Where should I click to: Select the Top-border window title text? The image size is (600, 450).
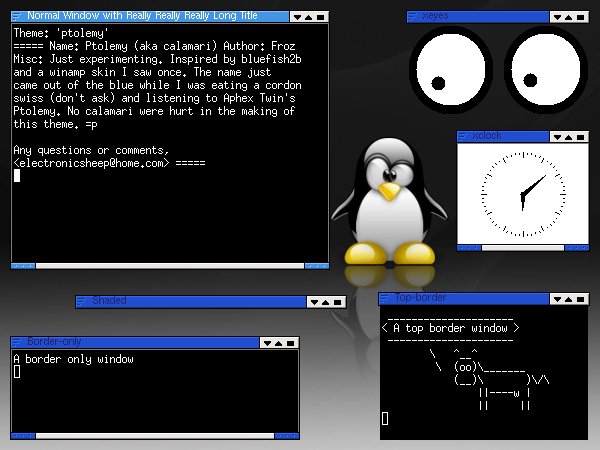(x=421, y=298)
